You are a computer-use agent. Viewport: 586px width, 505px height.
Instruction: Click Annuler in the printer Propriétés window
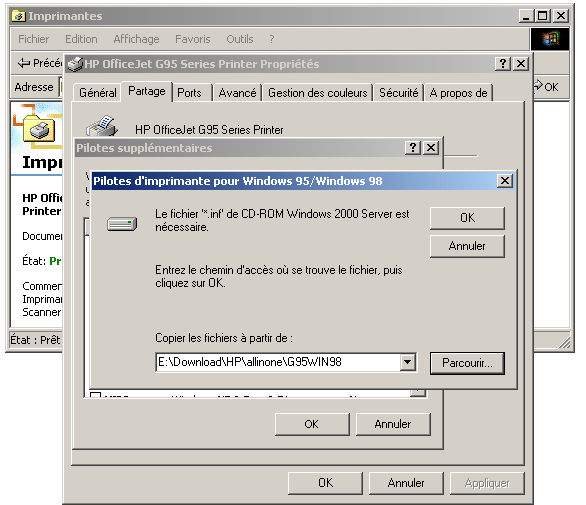click(x=406, y=483)
